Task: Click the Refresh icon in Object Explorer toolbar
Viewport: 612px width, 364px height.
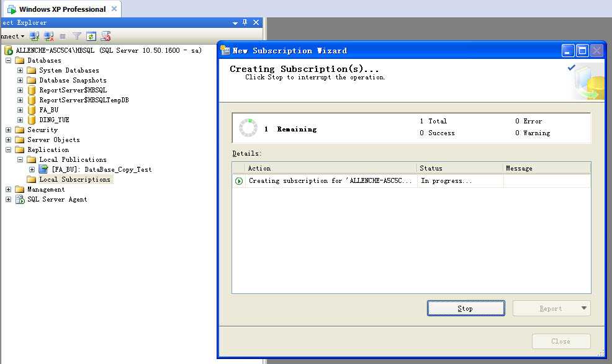Action: (91, 37)
